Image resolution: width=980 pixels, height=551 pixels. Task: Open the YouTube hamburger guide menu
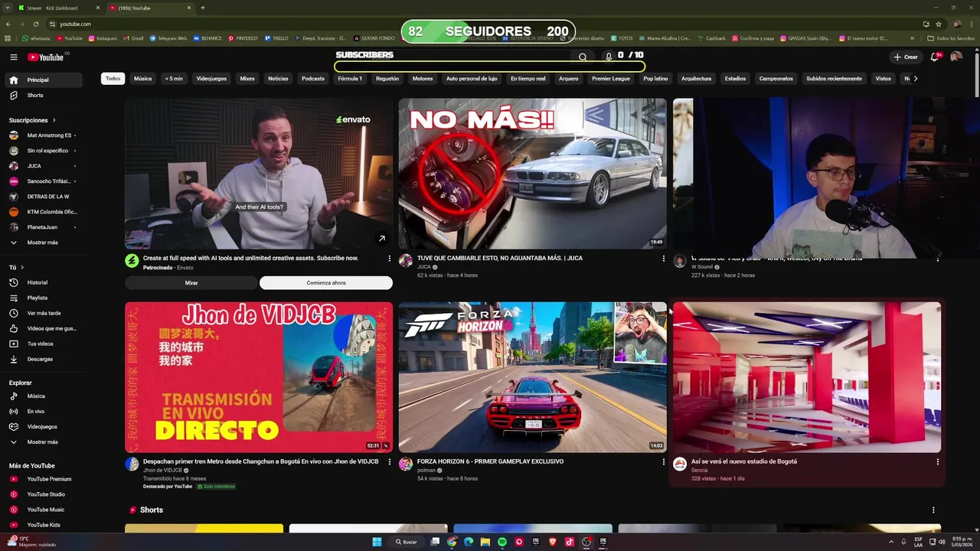13,57
